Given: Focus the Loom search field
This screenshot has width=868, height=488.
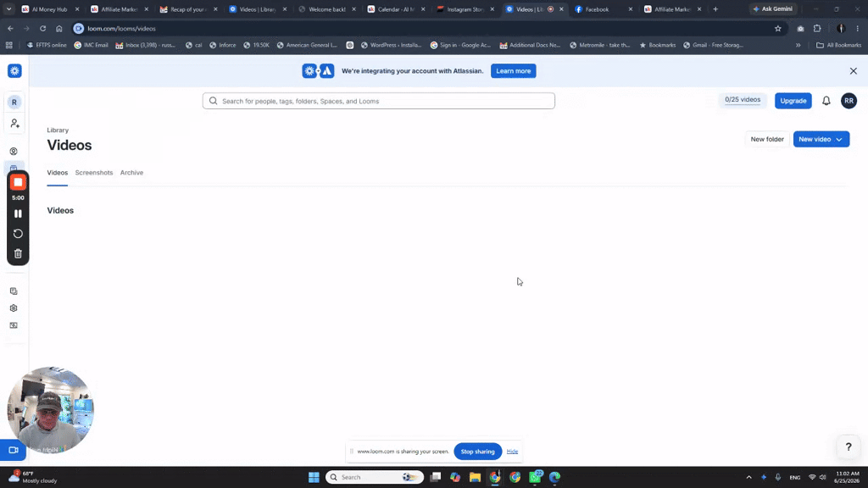Looking at the screenshot, I should click(379, 101).
